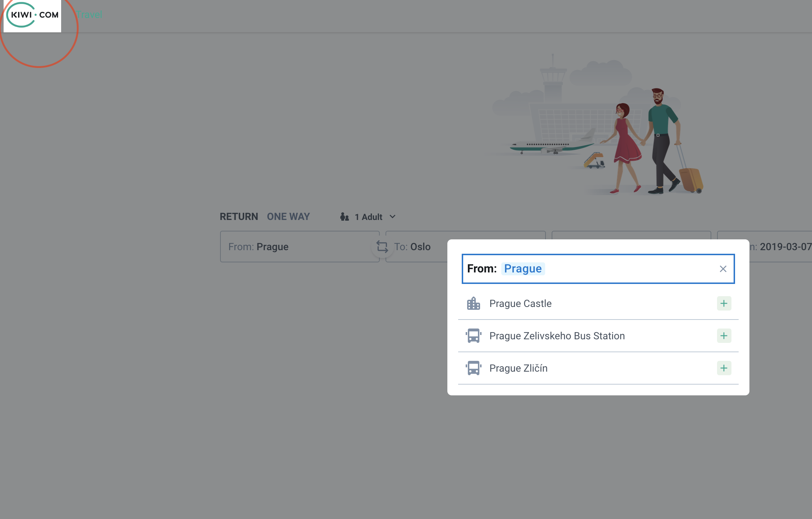
Task: Add Prague Zličín with plus icon
Action: coord(724,368)
